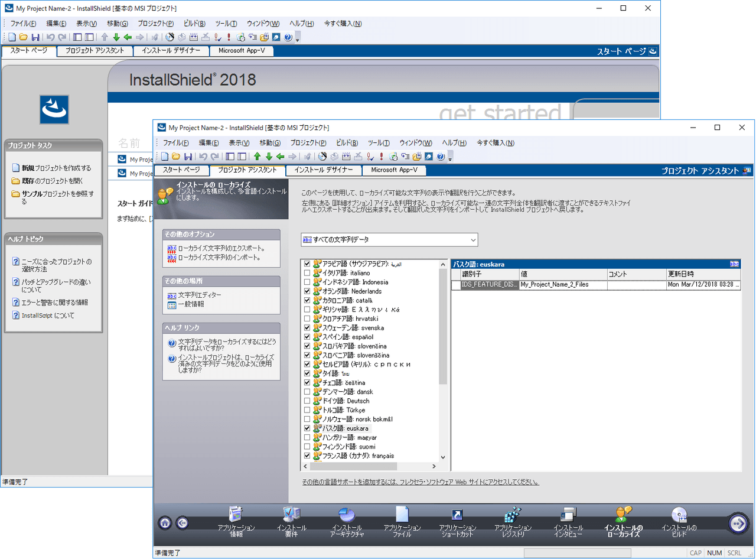This screenshot has height=559, width=756.
Task: Uncheck オランダ語: Nederlands
Action: [307, 291]
